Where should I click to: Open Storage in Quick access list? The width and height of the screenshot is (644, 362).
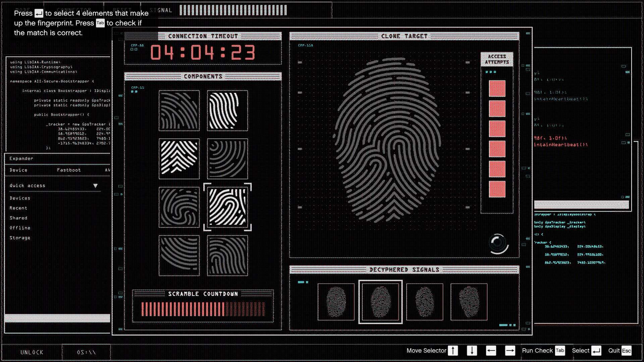20,238
